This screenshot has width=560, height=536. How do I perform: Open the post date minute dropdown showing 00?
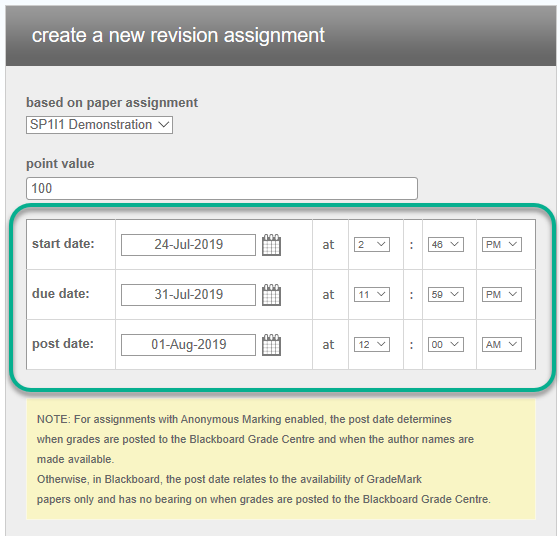click(446, 345)
